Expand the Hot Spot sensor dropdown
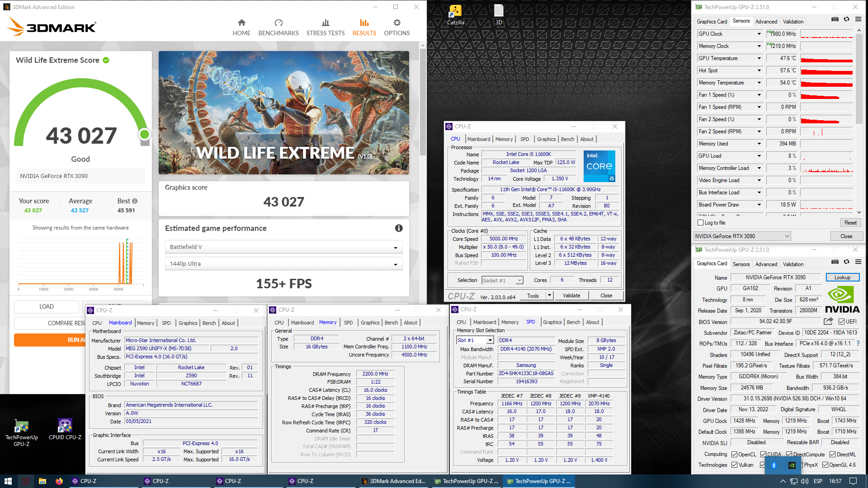This screenshot has width=868, height=488. [759, 70]
